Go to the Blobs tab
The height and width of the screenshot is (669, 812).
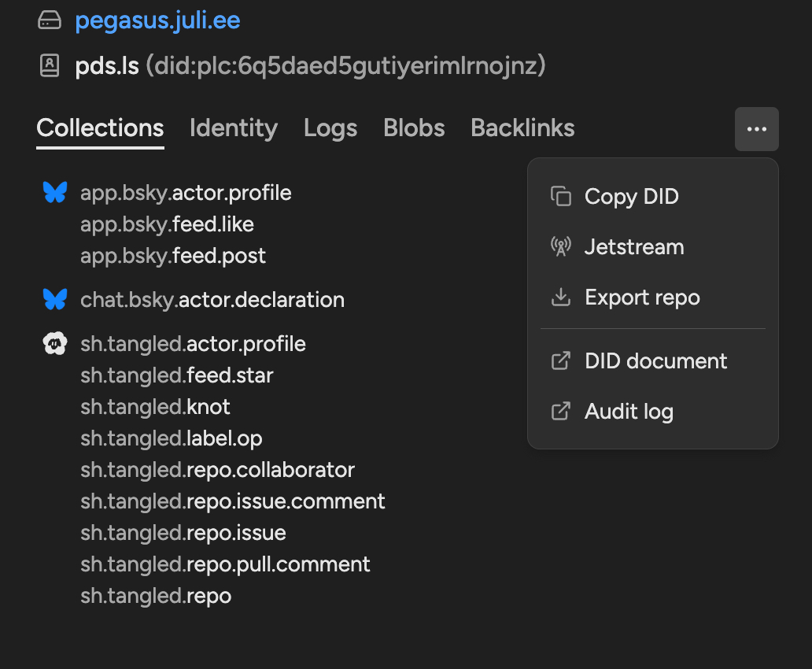[x=414, y=128]
